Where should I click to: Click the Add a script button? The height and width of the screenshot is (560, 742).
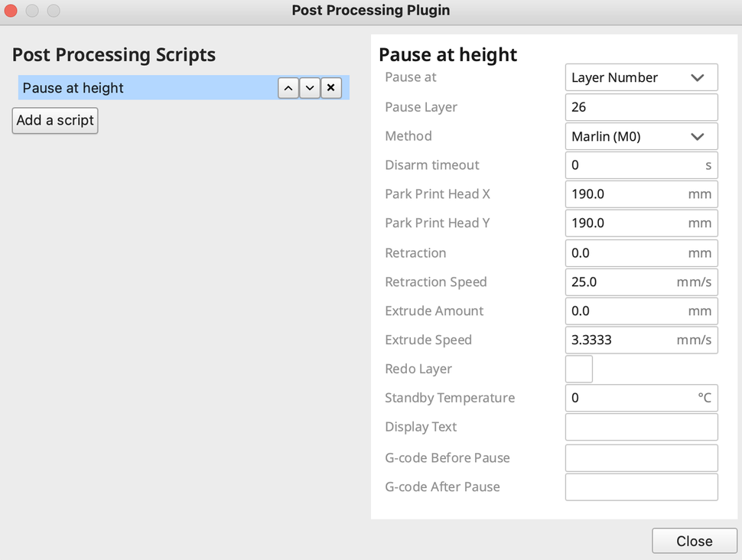point(55,120)
